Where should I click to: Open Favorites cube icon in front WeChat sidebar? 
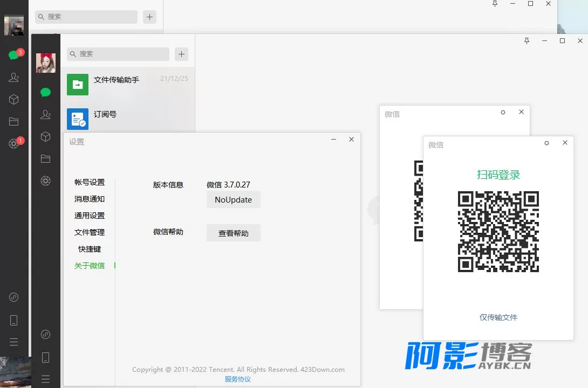click(x=45, y=136)
